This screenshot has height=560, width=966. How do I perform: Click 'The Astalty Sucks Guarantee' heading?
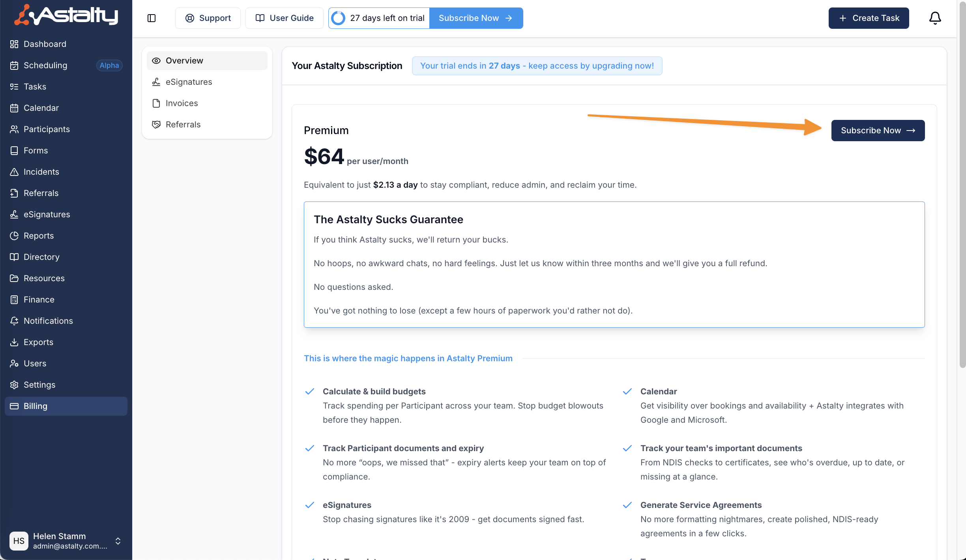388,219
